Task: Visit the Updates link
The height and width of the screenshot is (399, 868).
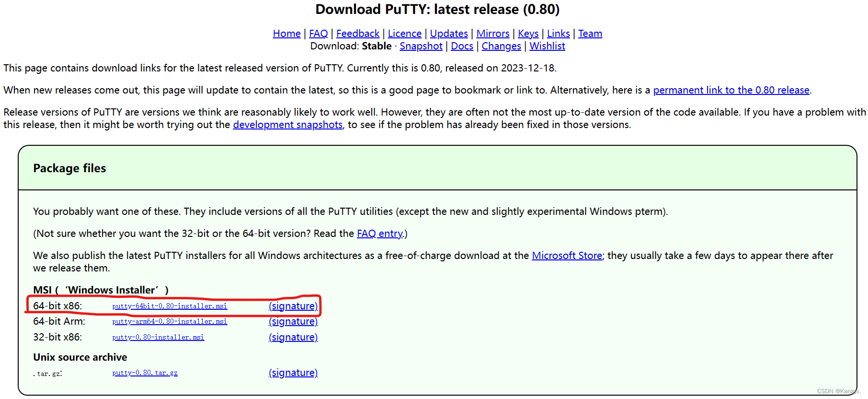Action: point(449,34)
